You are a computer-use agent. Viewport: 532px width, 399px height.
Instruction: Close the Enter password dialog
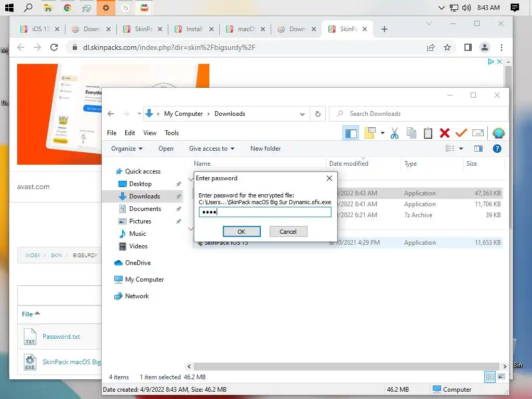pyautogui.click(x=329, y=178)
